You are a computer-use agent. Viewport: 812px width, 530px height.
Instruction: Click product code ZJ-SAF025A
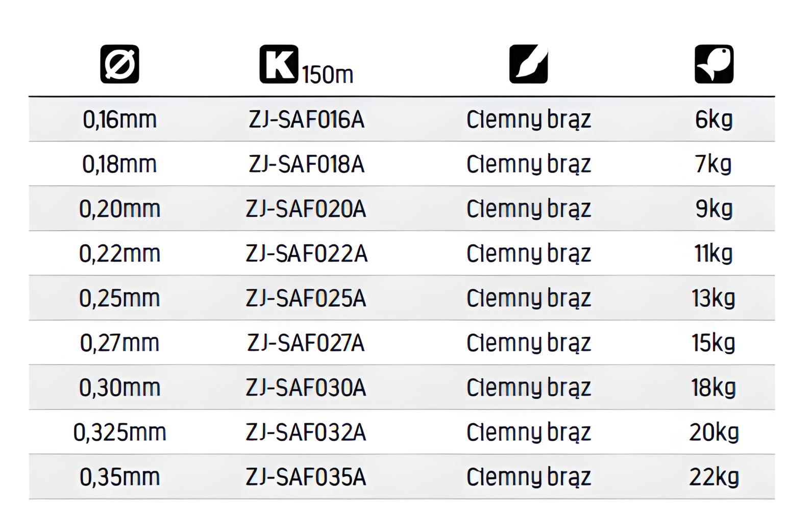[x=306, y=298]
